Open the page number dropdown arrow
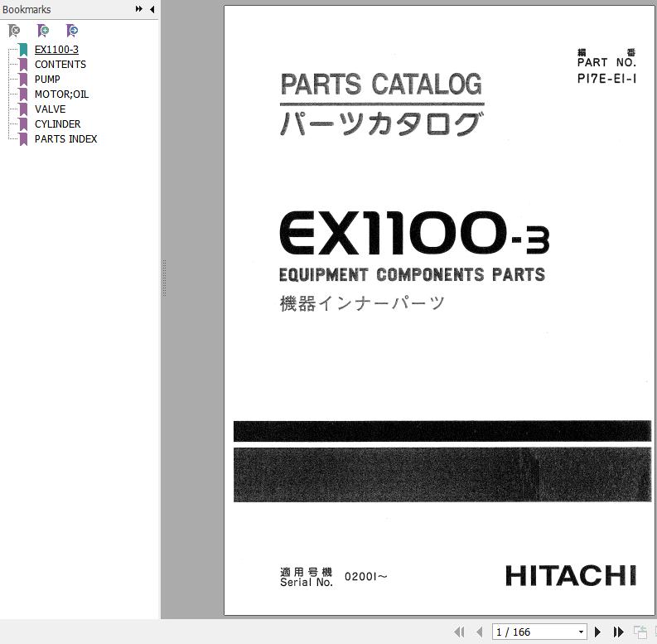 581,632
